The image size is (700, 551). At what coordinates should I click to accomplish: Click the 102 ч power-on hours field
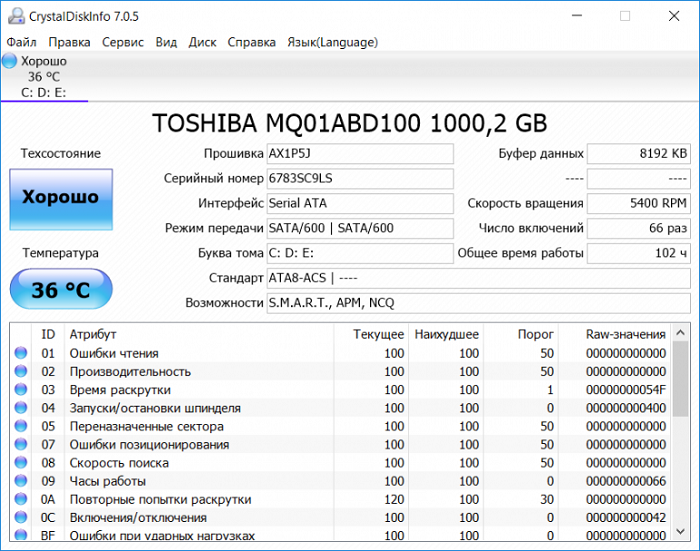[639, 253]
